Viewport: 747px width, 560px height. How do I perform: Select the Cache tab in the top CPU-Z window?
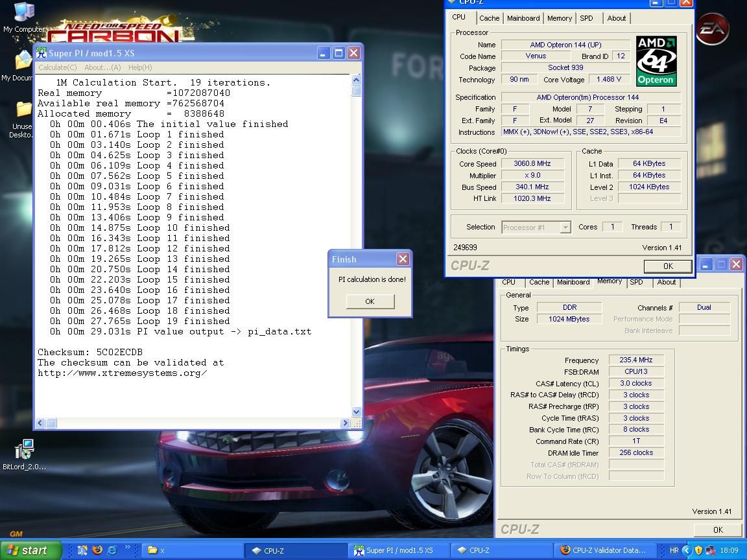(x=490, y=18)
